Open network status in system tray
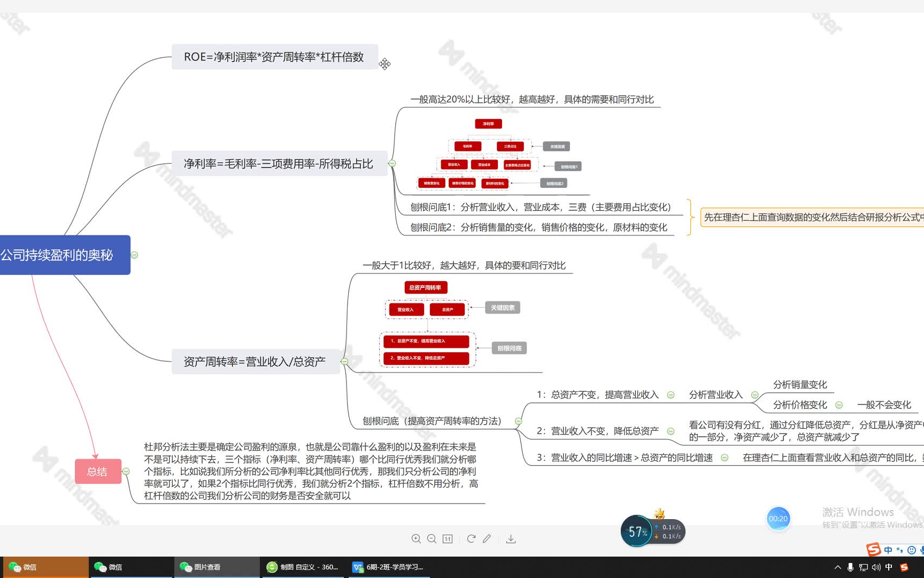The height and width of the screenshot is (578, 924). coord(863,567)
